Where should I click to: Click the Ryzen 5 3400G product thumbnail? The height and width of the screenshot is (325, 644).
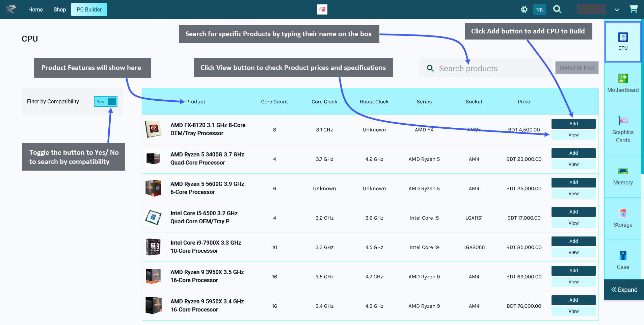point(153,159)
